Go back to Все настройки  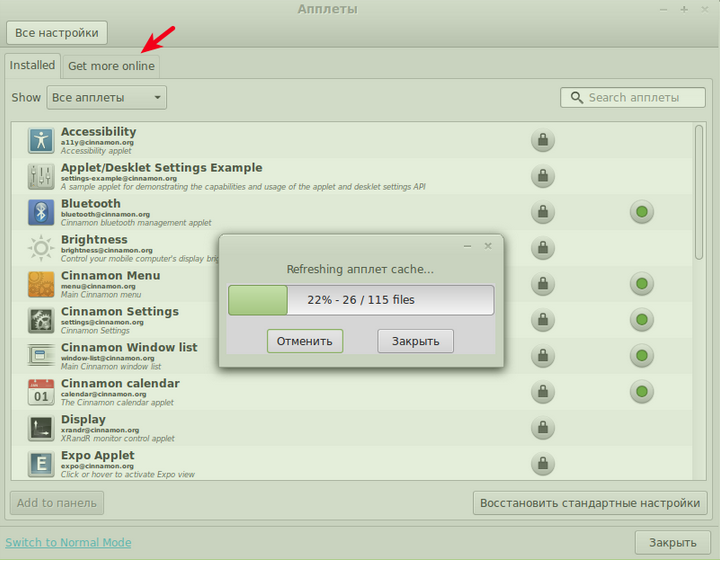point(57,33)
